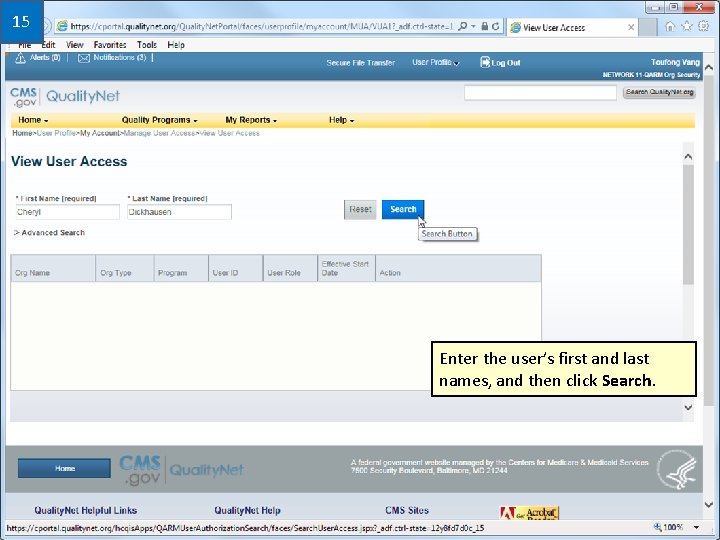The image size is (720, 540).
Task: Open address bar search dropdown arrow
Action: [473, 27]
